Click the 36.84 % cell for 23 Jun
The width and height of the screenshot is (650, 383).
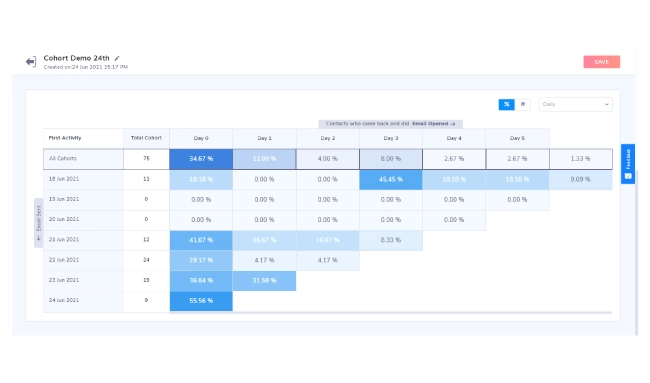(201, 281)
